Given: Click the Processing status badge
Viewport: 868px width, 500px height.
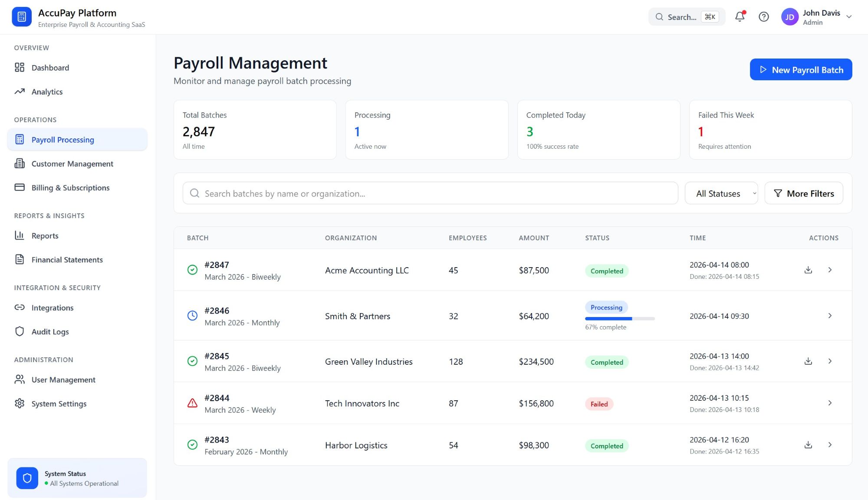Looking at the screenshot, I should pos(606,307).
